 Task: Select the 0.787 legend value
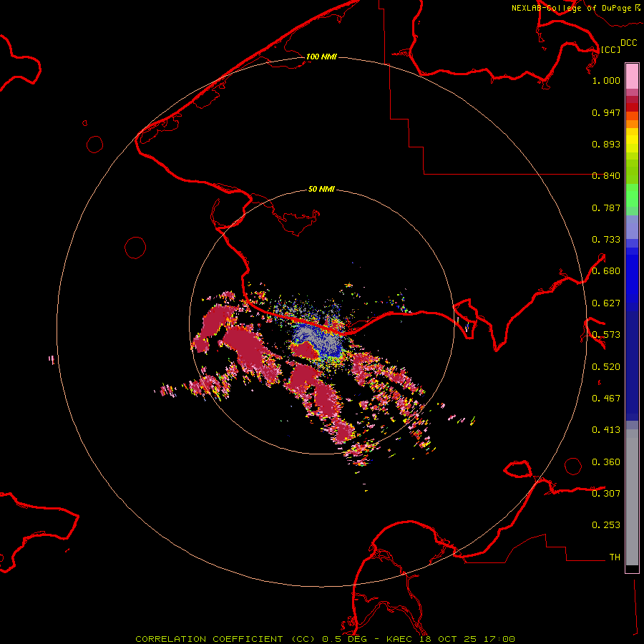(x=606, y=208)
